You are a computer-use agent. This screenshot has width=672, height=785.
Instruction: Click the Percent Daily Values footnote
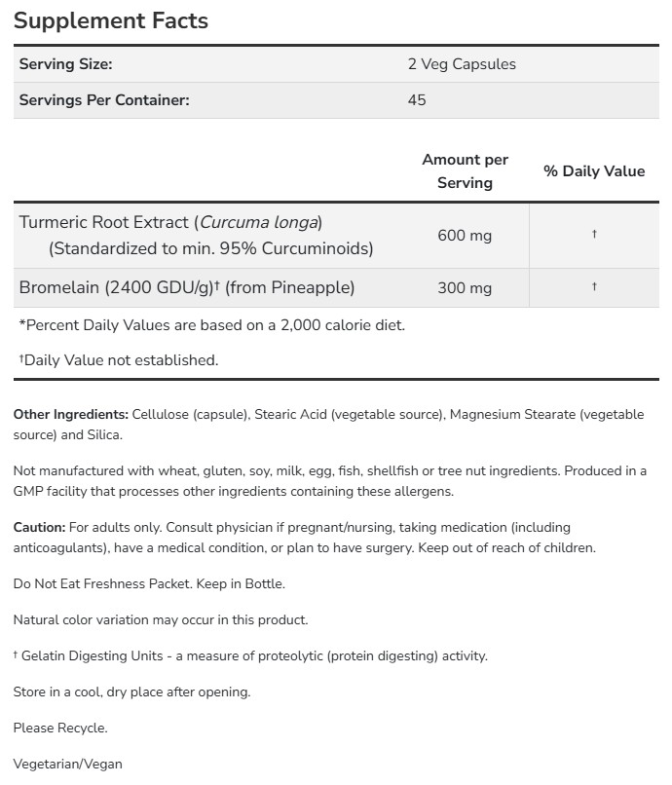(212, 325)
